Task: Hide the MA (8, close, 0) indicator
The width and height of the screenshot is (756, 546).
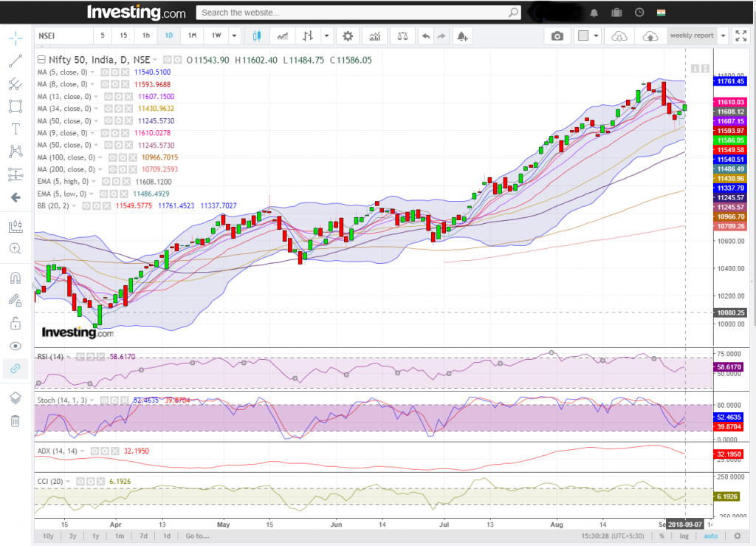Action: tap(104, 84)
